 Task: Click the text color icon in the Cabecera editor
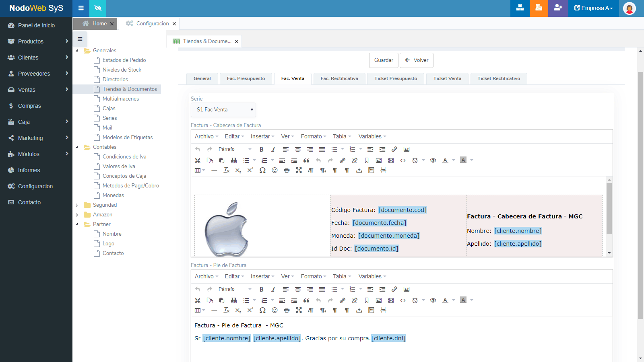(x=445, y=160)
